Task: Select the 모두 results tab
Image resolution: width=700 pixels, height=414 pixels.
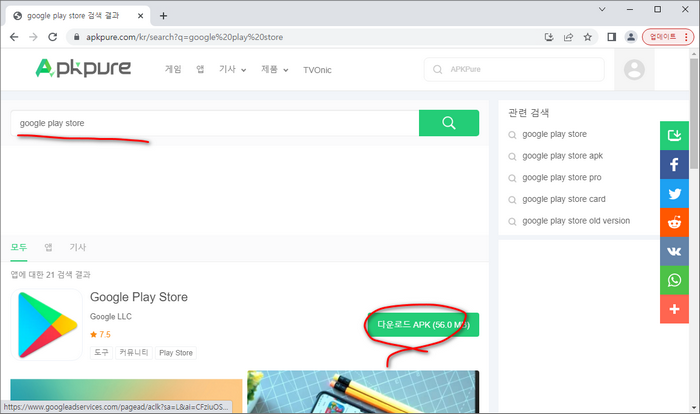Action: [19, 247]
